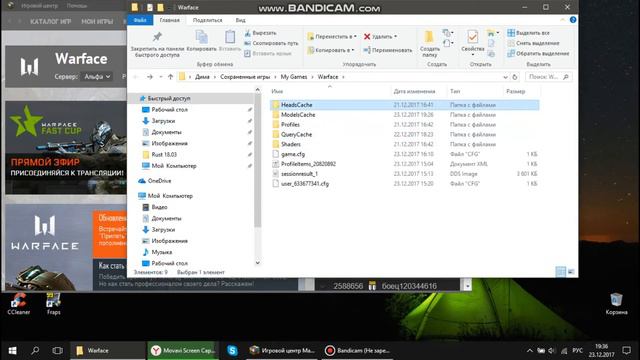
Task: Open OneDrive in navigation pane
Action: (159, 181)
